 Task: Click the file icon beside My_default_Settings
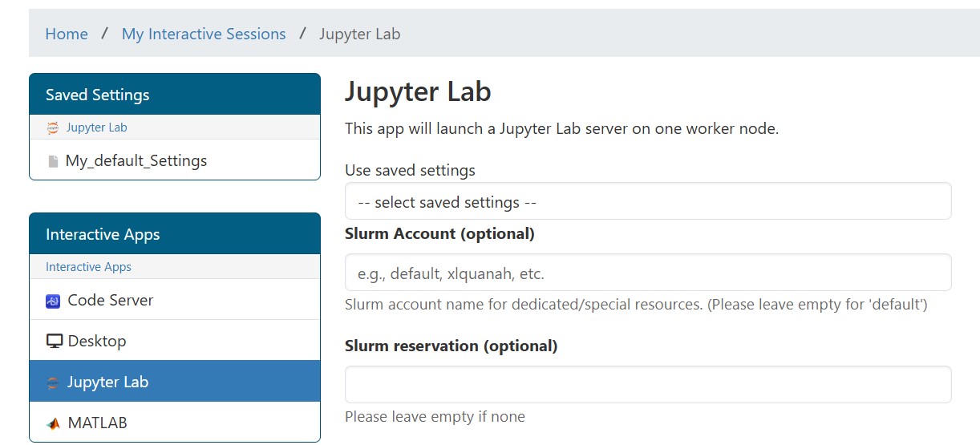[54, 161]
